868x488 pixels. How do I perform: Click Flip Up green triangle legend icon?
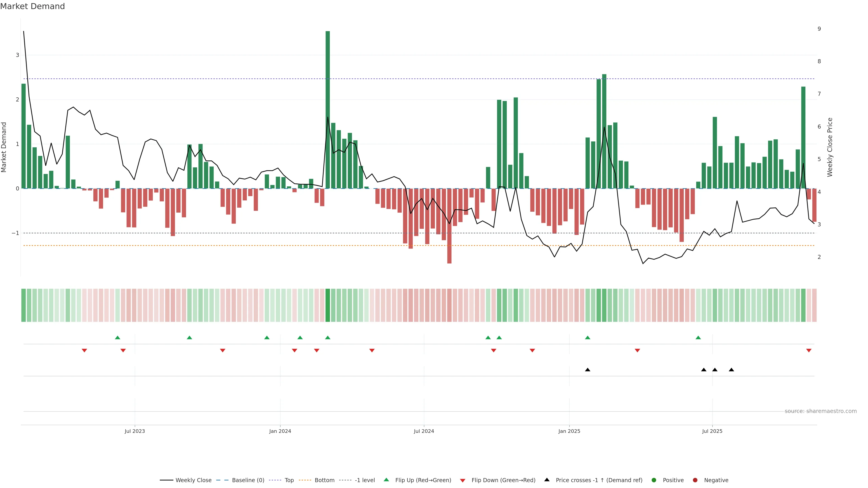coord(387,480)
